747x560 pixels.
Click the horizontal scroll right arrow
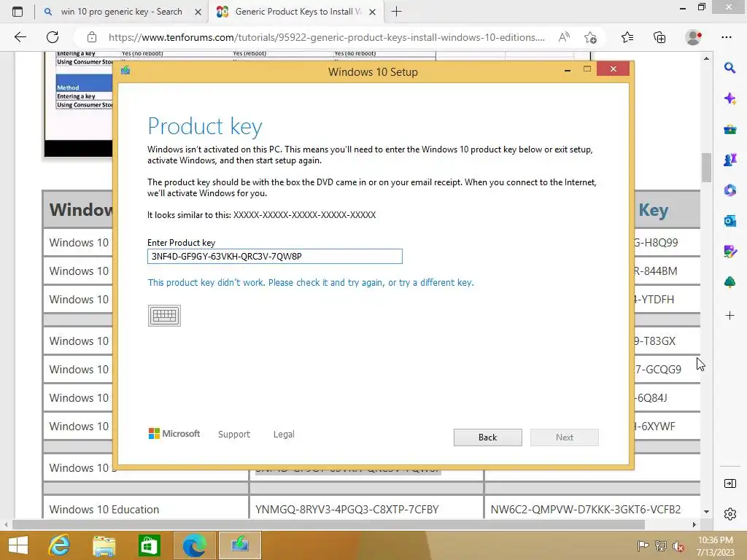(694, 524)
